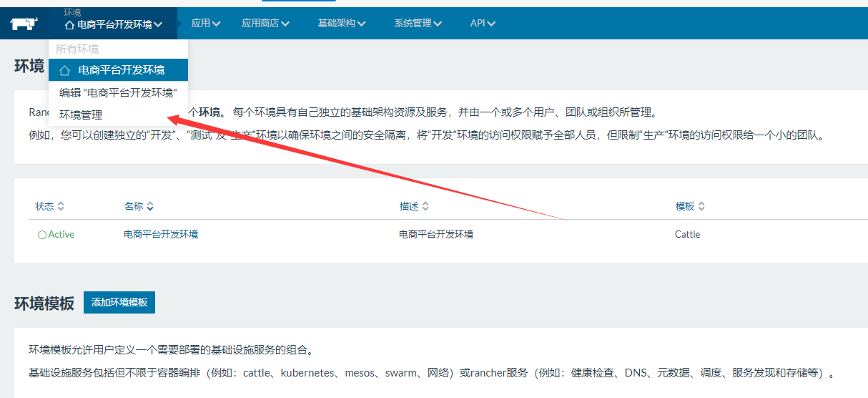Click the home icon in the highlighted dropdown entry
The image size is (868, 398).
(65, 70)
